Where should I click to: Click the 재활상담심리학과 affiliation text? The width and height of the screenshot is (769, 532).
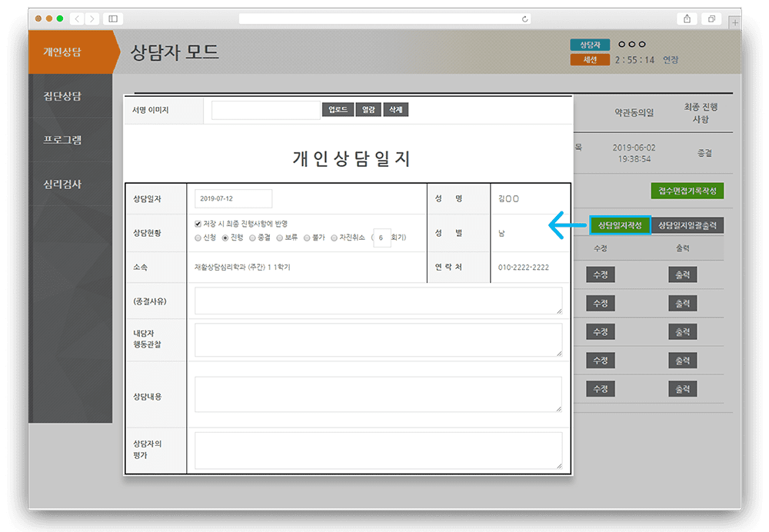[x=242, y=268]
